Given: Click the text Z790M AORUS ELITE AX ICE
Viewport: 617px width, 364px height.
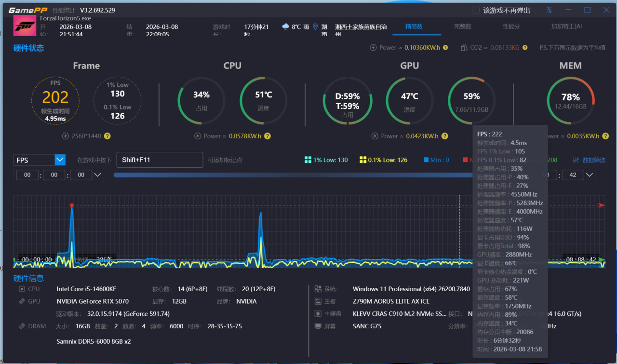Looking at the screenshot, I should coord(391,301).
